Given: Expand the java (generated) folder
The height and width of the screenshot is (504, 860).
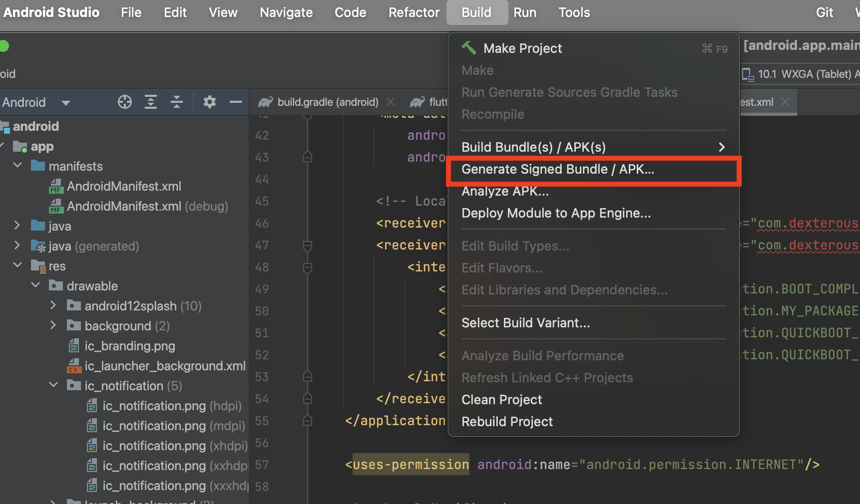Looking at the screenshot, I should 17,246.
